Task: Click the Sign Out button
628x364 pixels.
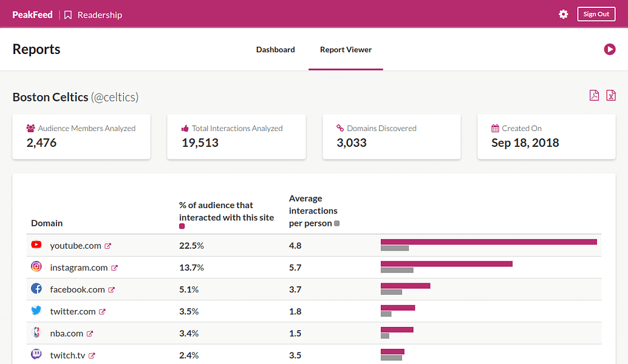Action: (x=596, y=14)
